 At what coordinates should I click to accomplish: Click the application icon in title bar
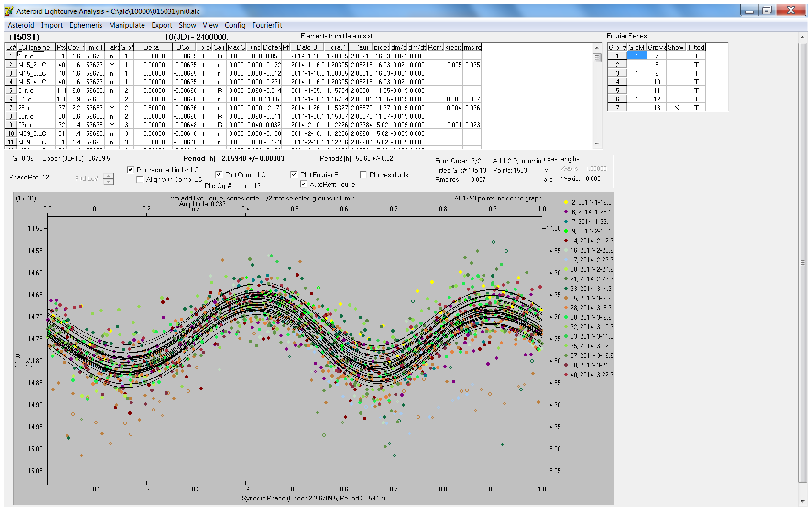(9, 11)
